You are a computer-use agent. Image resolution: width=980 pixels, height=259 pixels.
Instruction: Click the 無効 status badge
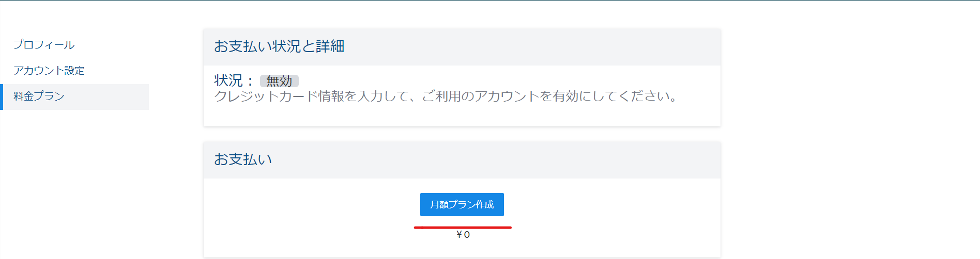click(279, 81)
